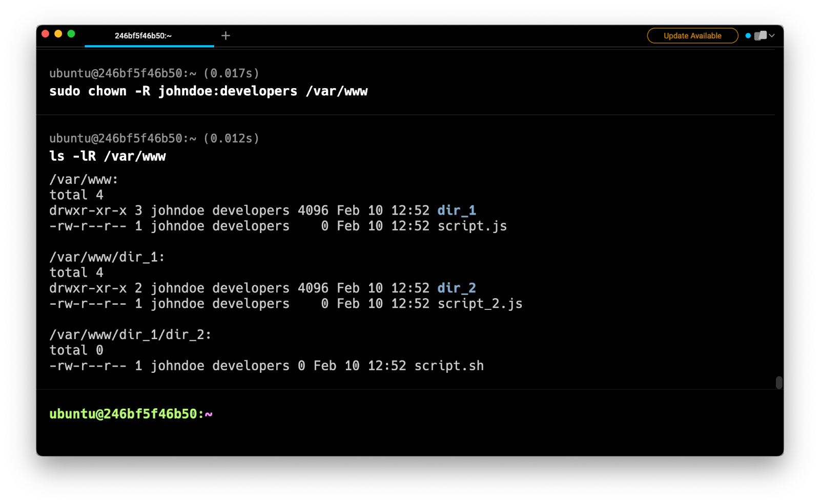Screen dimensions: 820x504
Task: Open the chevron dropdown next to the pane icon
Action: click(771, 35)
